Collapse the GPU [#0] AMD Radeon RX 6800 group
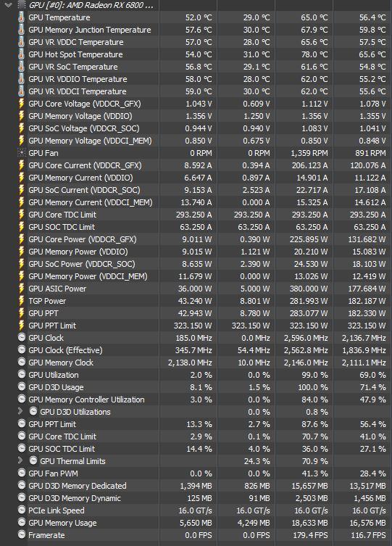392x546 pixels. (x=9, y=5)
